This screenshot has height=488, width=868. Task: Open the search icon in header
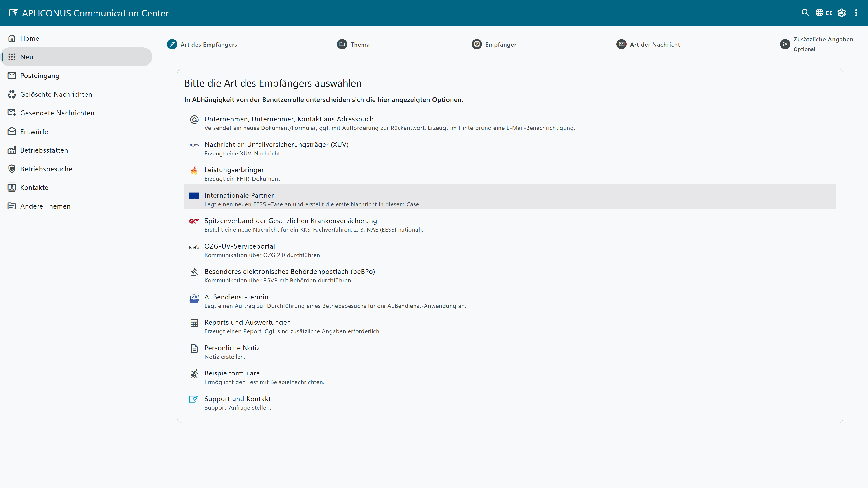click(x=805, y=13)
